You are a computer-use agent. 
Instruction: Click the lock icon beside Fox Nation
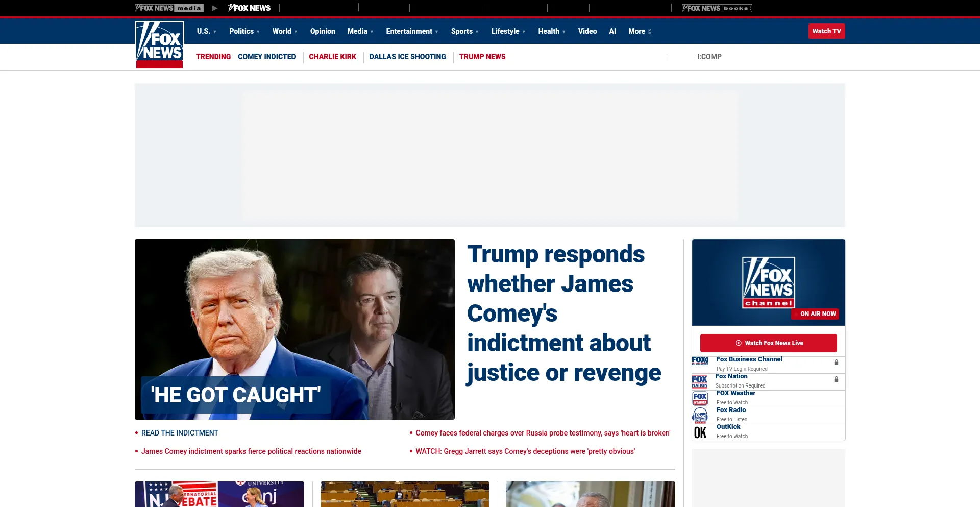click(x=836, y=379)
